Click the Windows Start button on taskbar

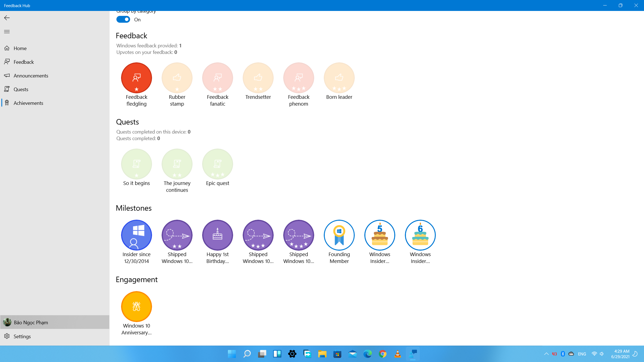click(x=232, y=354)
